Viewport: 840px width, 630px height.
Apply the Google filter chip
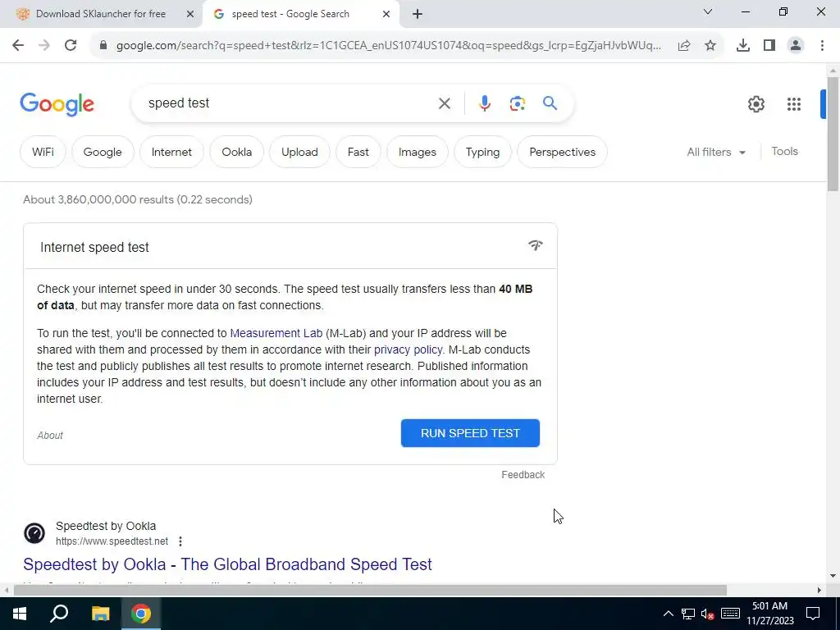[x=103, y=152]
